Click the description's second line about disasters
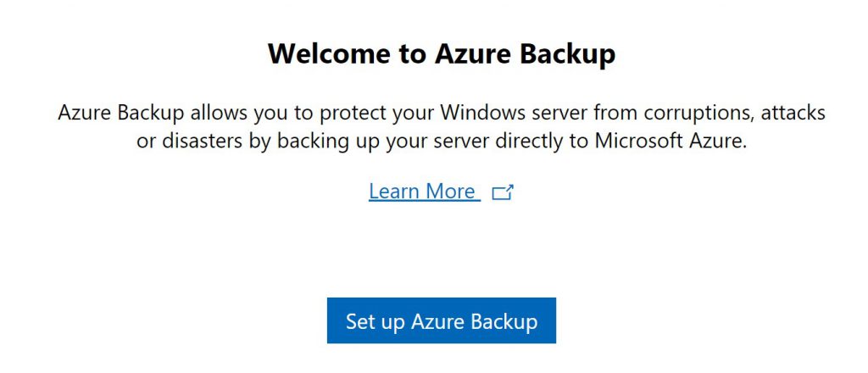Image resolution: width=868 pixels, height=373 pixels. [441, 141]
